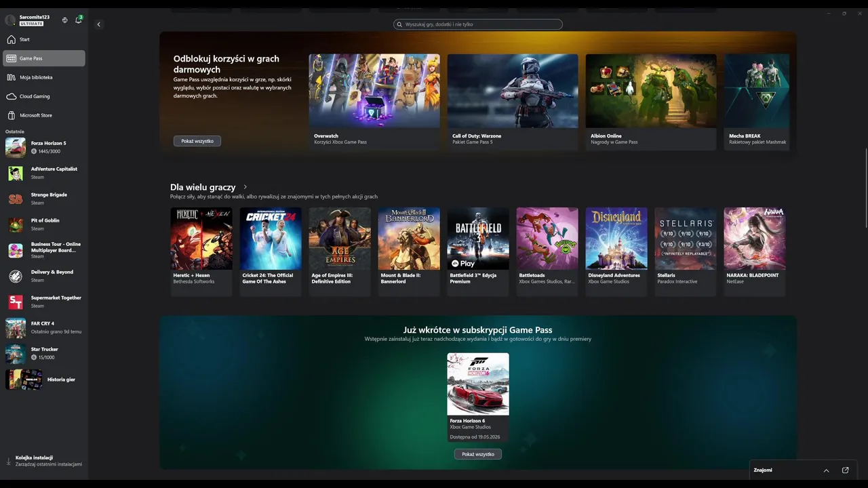Click Pokaż wszystko under upcoming Game Pass
This screenshot has height=488, width=868.
[x=478, y=454]
